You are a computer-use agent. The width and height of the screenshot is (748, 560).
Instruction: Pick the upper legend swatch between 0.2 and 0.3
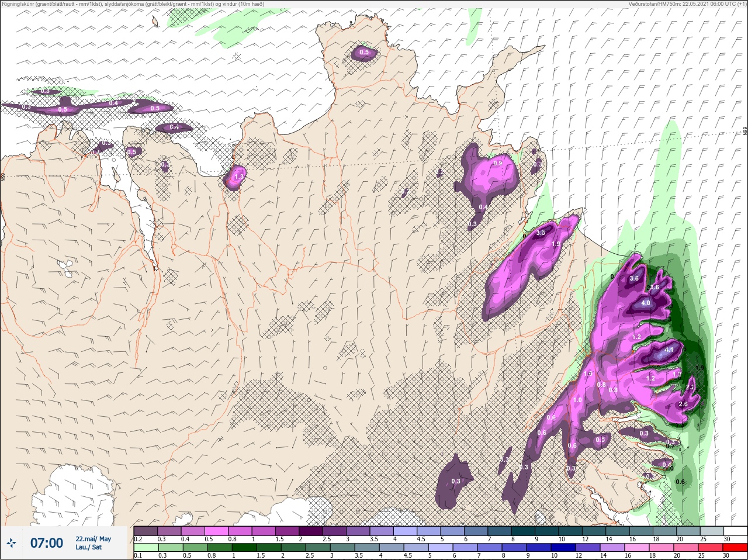[x=146, y=531]
